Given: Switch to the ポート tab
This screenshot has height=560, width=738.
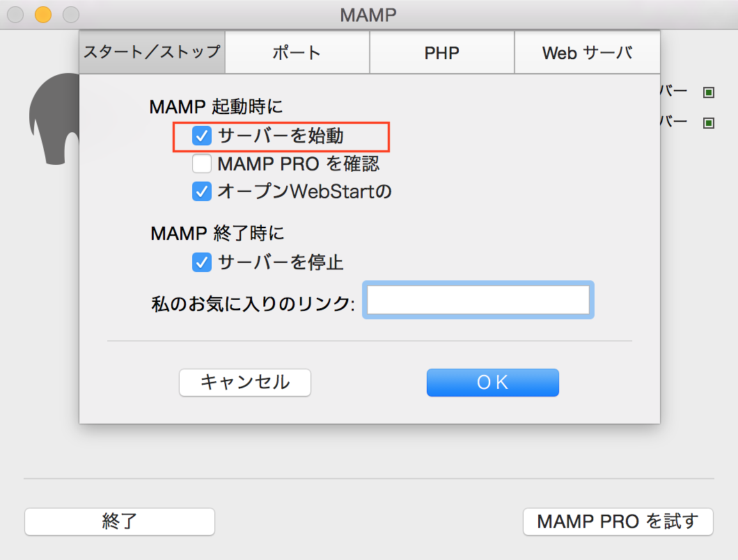Looking at the screenshot, I should pyautogui.click(x=297, y=51).
